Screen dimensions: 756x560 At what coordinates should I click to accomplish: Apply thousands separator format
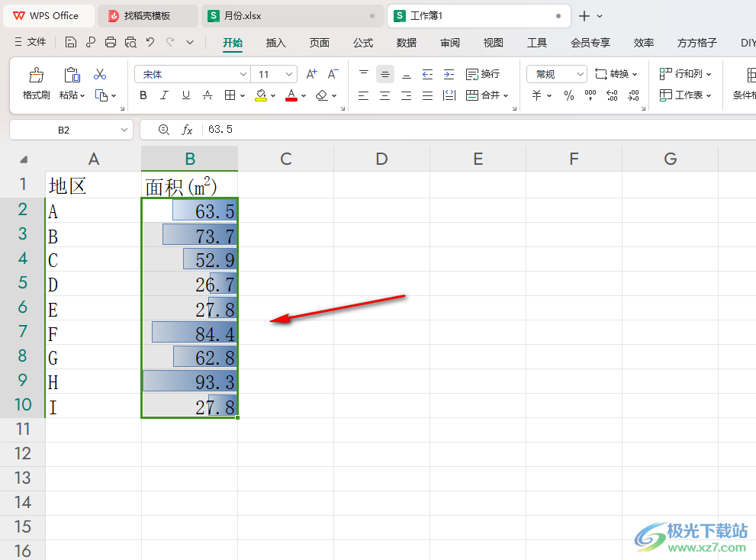tap(590, 95)
